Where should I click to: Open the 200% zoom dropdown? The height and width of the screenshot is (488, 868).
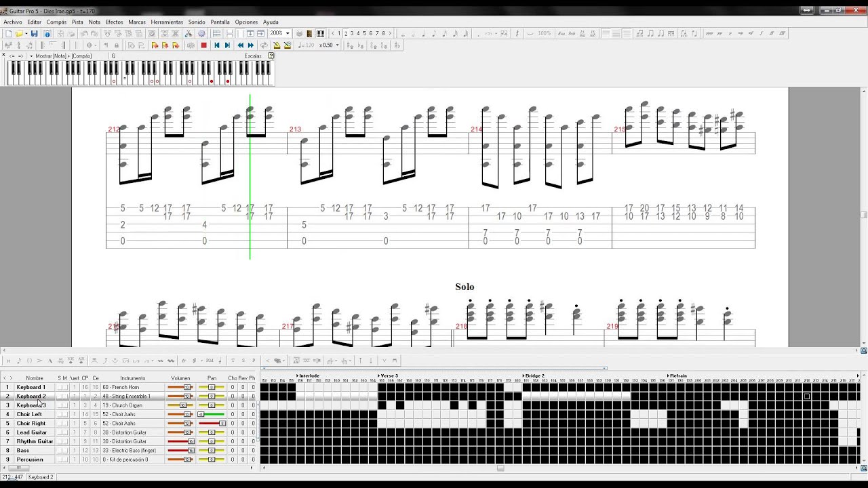pos(288,33)
